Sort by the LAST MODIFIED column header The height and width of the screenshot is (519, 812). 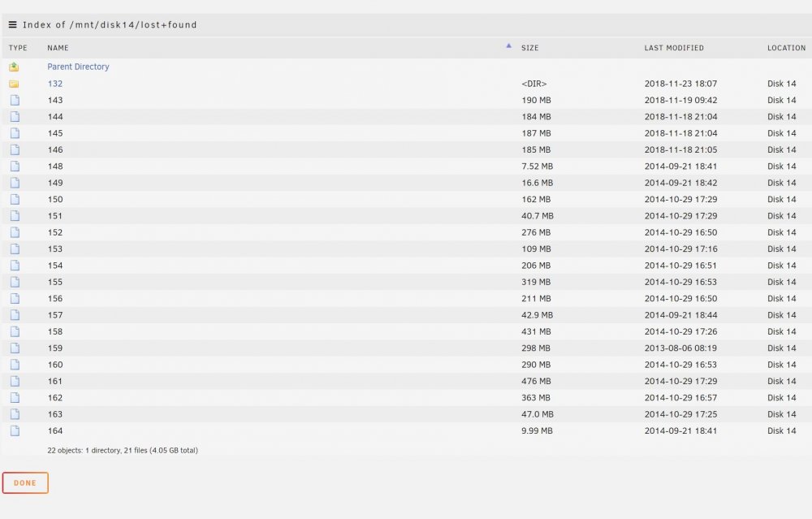(674, 48)
